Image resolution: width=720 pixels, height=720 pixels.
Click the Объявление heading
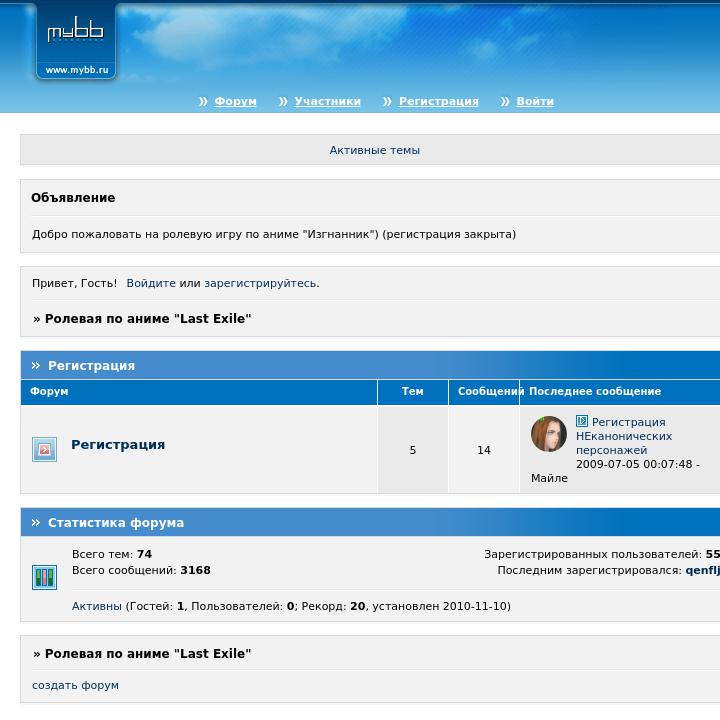73,197
